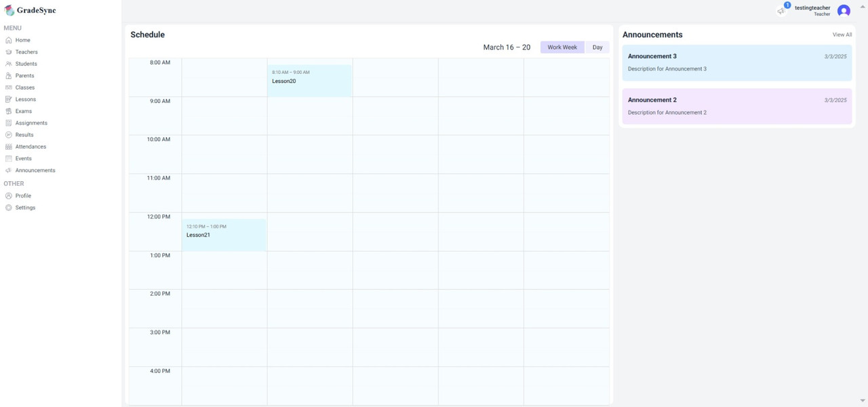
Task: Open notifications from the top megaphone icon
Action: (x=781, y=11)
